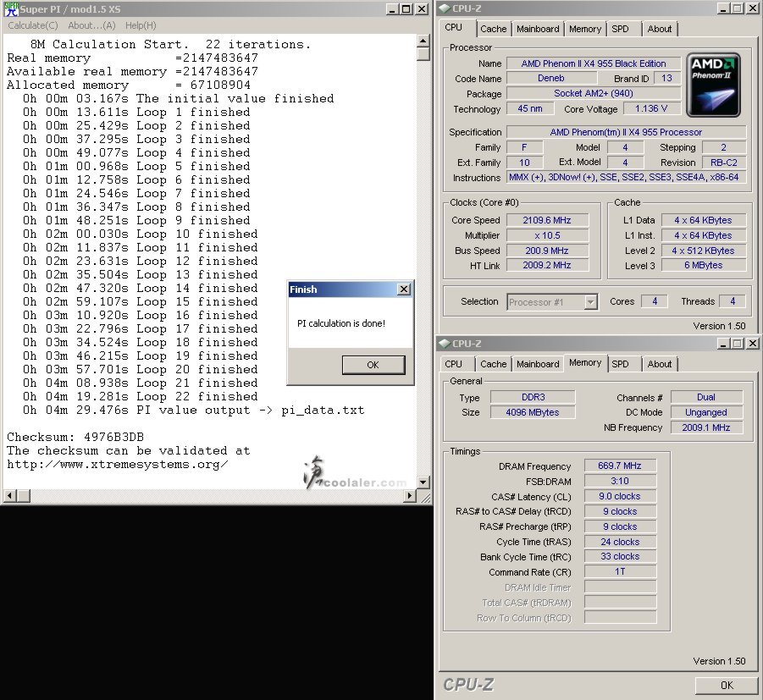Click the Core Voltage value 1.136 V
This screenshot has width=763, height=700.
click(x=651, y=108)
